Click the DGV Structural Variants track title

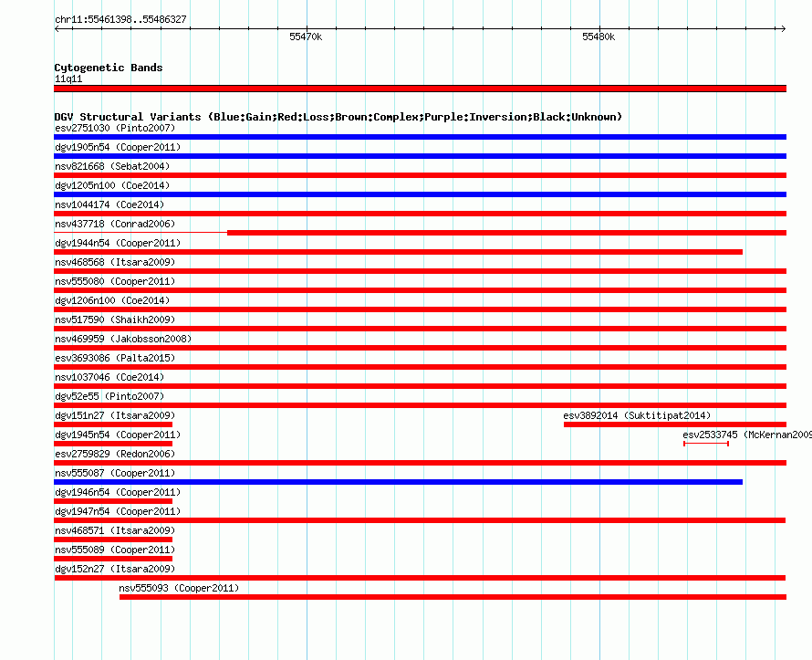pos(338,117)
